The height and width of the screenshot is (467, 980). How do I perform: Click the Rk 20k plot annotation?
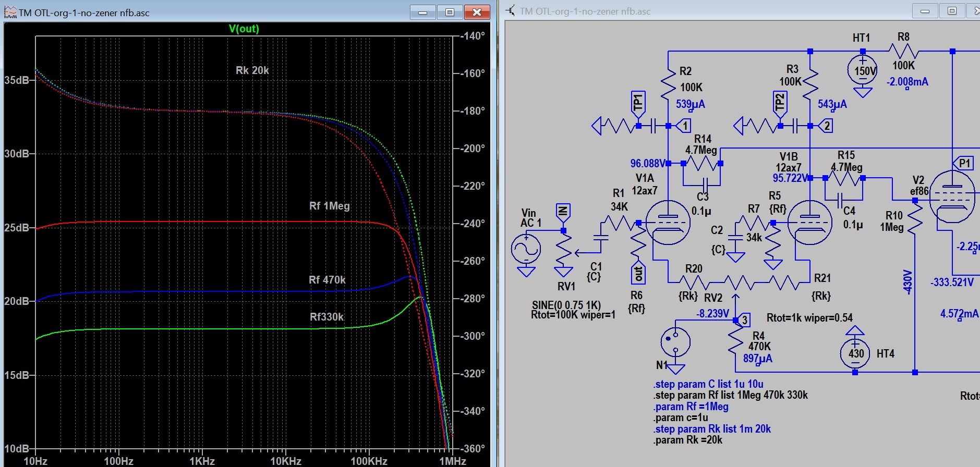252,70
